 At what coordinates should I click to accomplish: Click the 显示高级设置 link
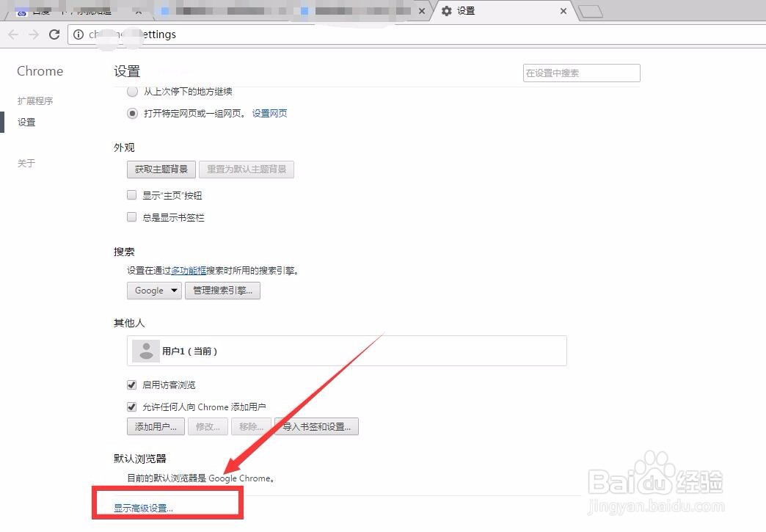(x=142, y=507)
